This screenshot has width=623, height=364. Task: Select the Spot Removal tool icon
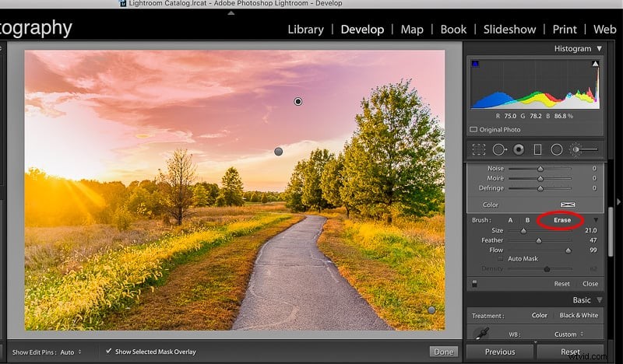pos(499,149)
